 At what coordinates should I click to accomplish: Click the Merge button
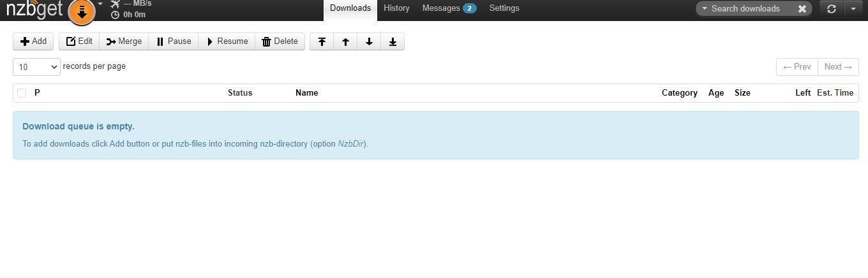[x=124, y=41]
